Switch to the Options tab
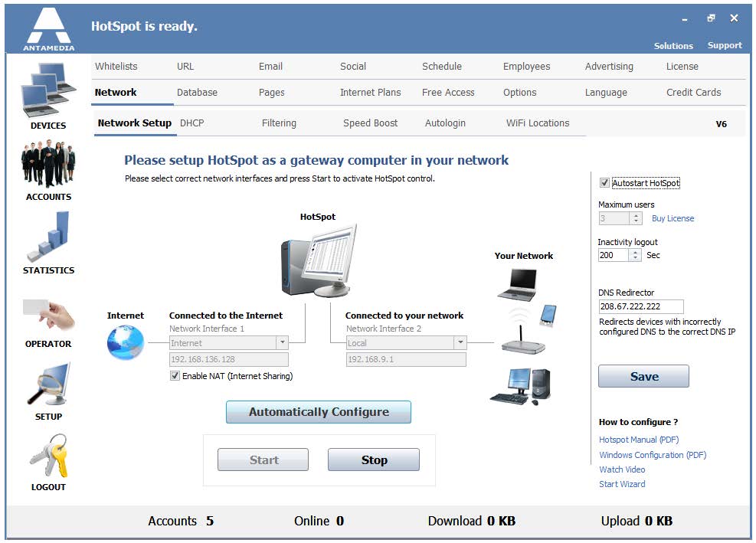The image size is (756, 543). click(x=520, y=93)
